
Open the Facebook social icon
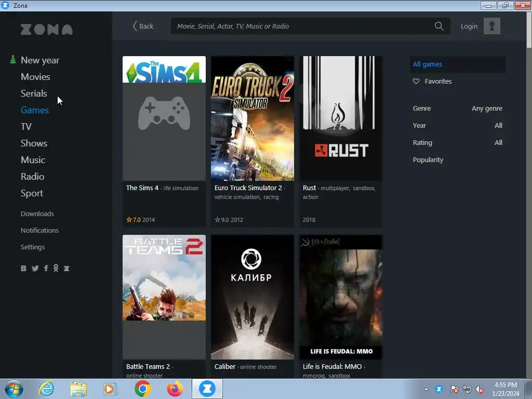46,269
